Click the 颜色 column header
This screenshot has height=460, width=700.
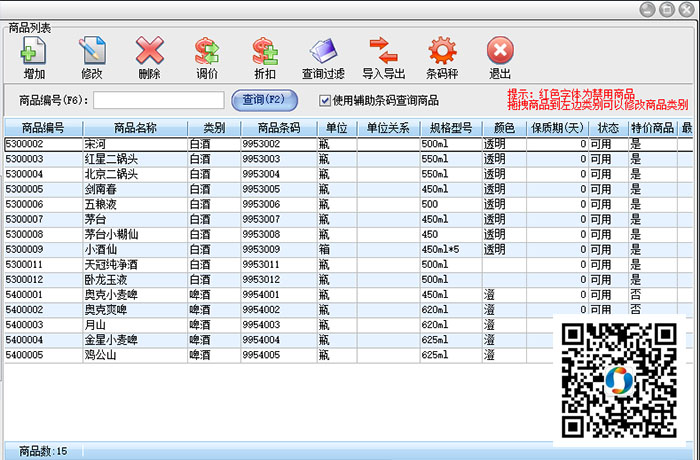504,128
